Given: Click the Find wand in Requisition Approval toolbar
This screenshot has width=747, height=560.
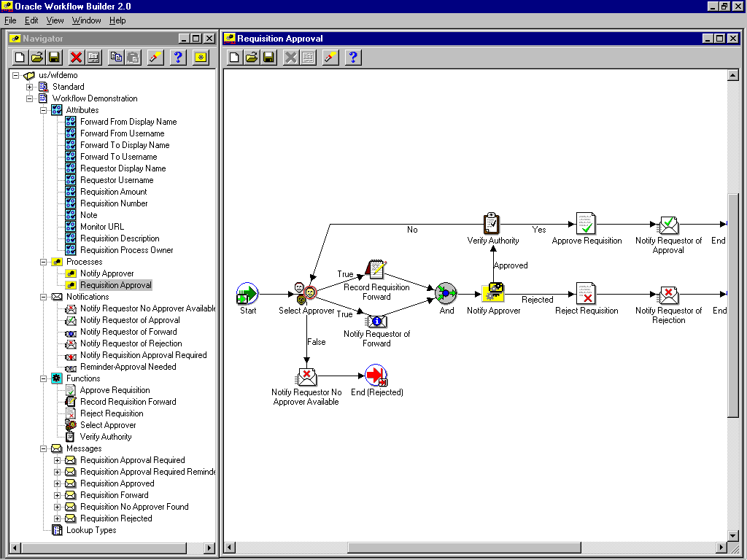Looking at the screenshot, I should (330, 58).
